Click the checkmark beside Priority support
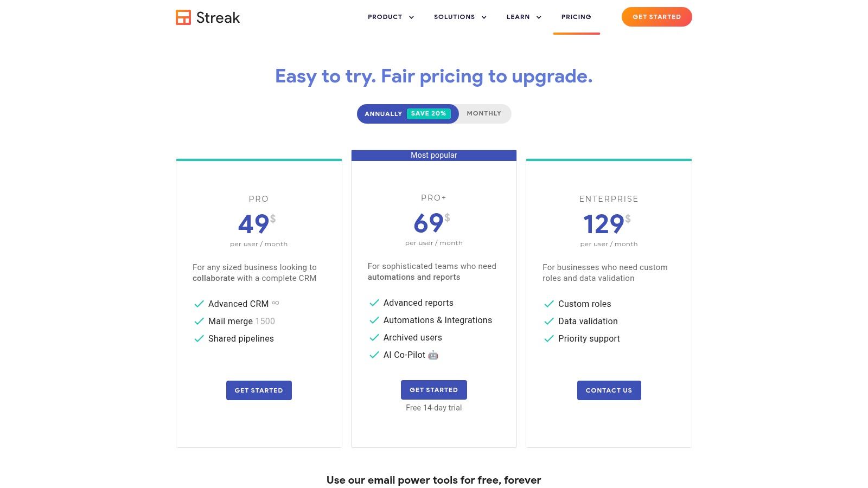 [548, 338]
